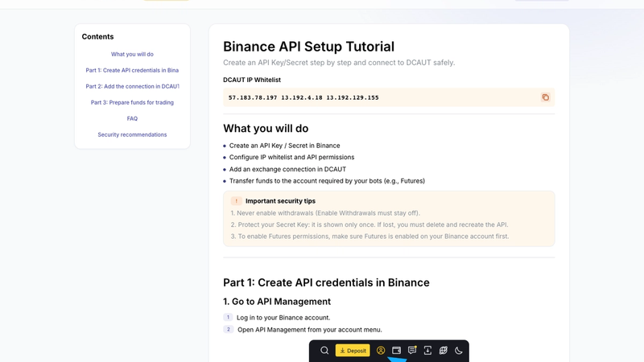Click 'Add an exchange connection in DCAUT' bullet
Viewport: 644px width, 362px height.
tap(287, 169)
